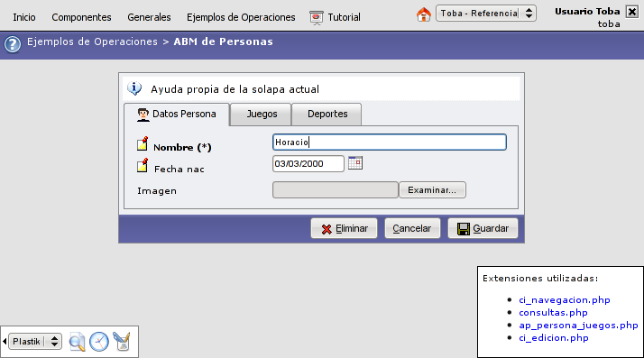
Task: Open the Plastik theme dropdown
Action: [x=35, y=341]
